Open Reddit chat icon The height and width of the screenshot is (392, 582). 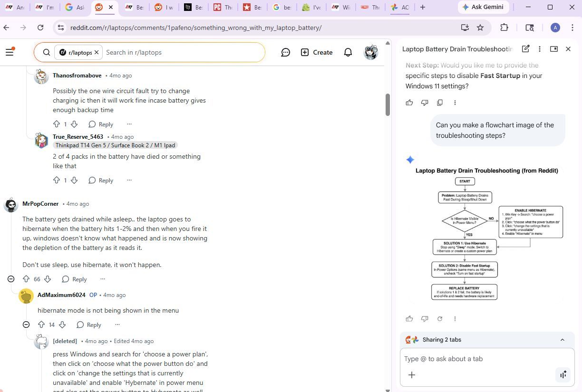286,52
